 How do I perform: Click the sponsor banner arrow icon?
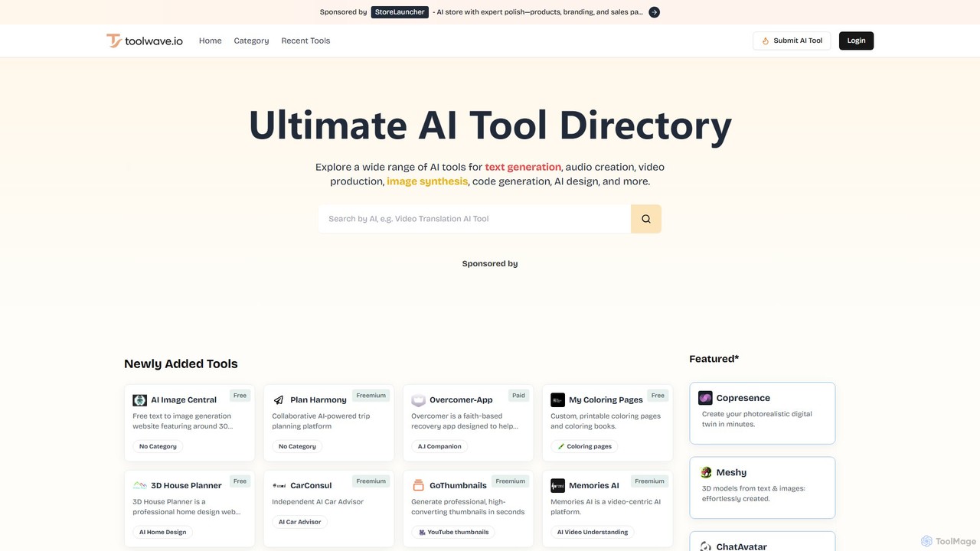coord(654,12)
